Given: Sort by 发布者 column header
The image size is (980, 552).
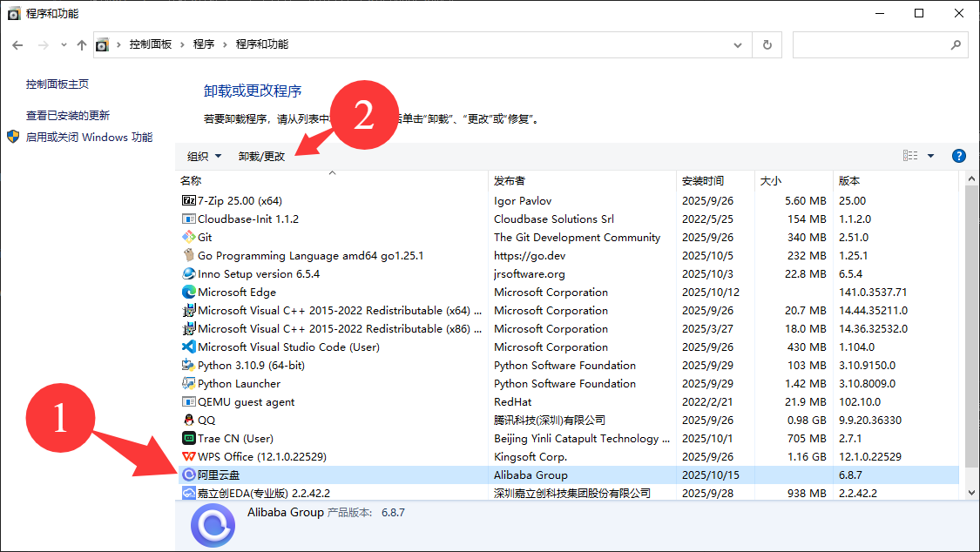Looking at the screenshot, I should pyautogui.click(x=510, y=181).
